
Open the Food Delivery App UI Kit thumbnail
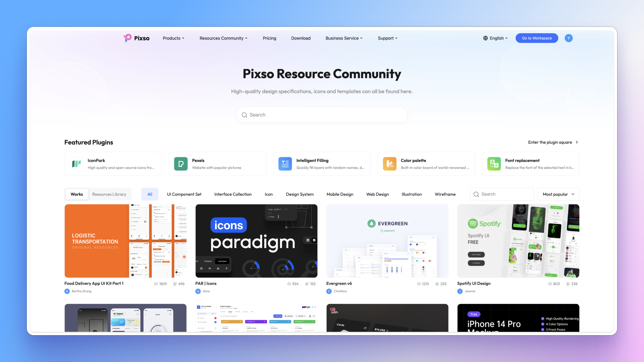[125, 240]
